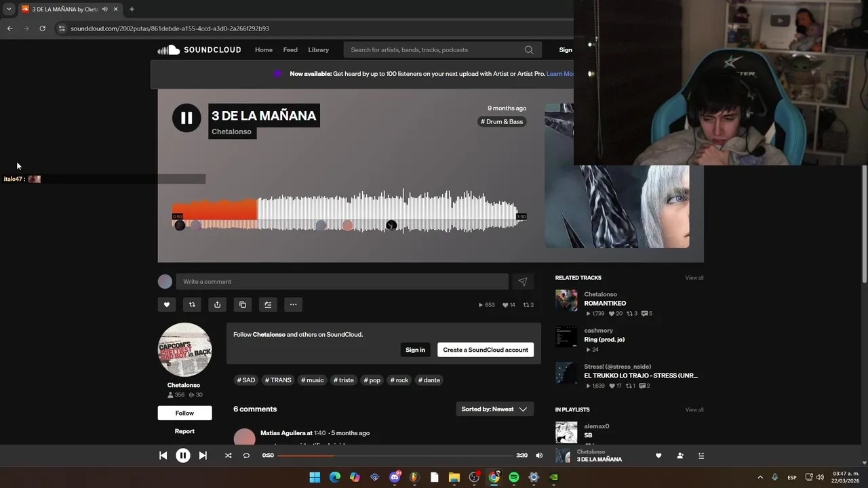Select the #triste tag
Screen dimensions: 868x488
(x=344, y=380)
